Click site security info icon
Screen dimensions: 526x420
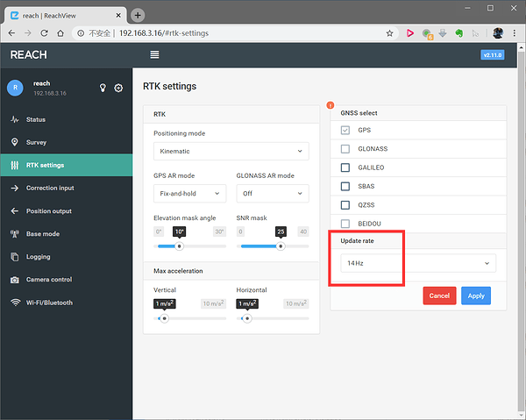[81, 33]
